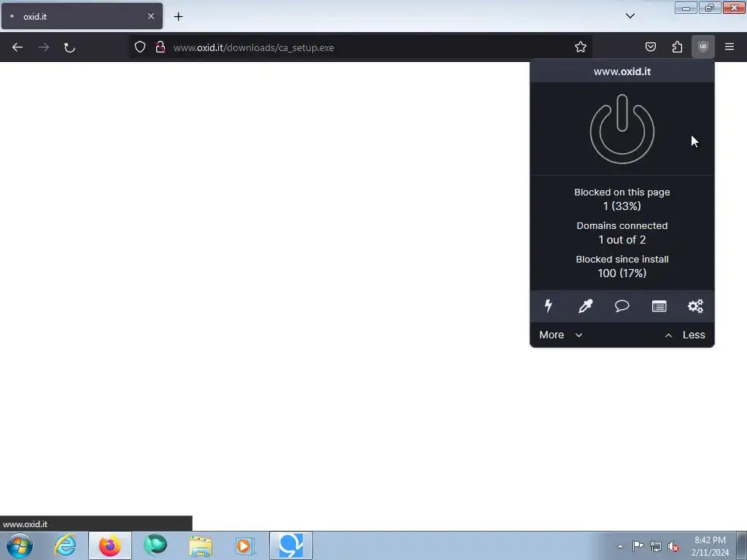Launch Internet Explorer from taskbar
This screenshot has width=747, height=560.
point(65,545)
